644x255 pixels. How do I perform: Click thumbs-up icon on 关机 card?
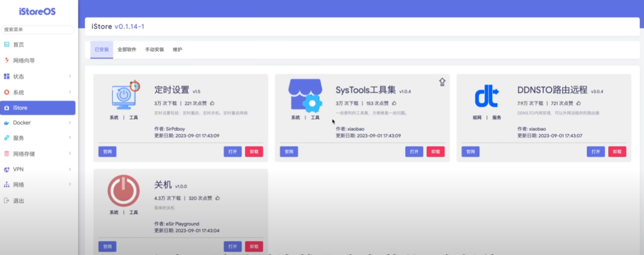coord(218,198)
